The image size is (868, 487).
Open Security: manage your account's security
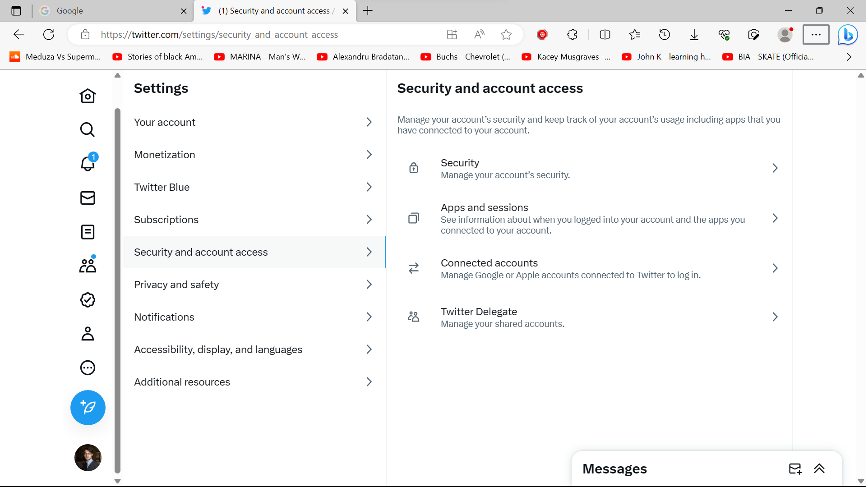[x=589, y=168]
